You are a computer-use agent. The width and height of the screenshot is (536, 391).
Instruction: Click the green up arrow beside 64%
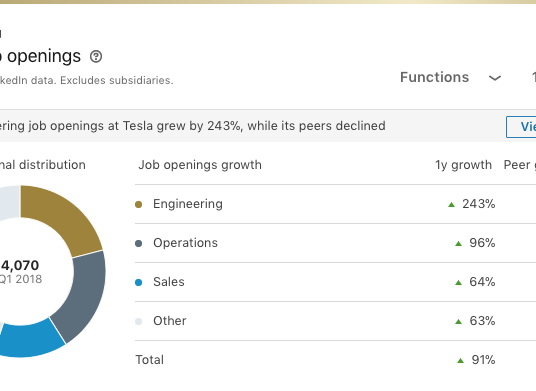pyautogui.click(x=458, y=282)
